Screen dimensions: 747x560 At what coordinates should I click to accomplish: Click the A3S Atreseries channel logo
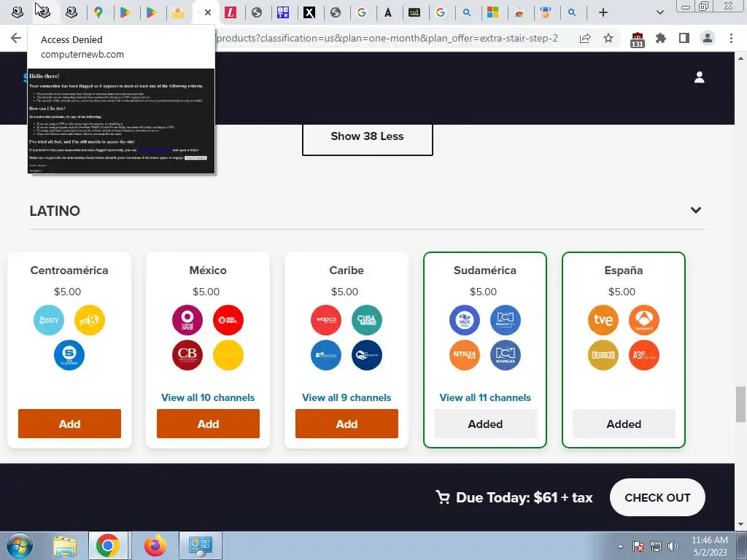(x=644, y=355)
